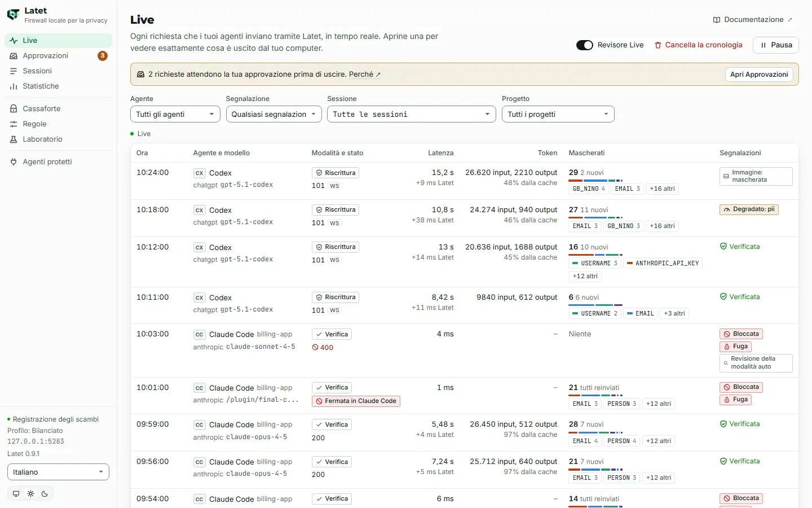Click the Agenti protetti plug icon
812x508 pixels.
point(14,162)
